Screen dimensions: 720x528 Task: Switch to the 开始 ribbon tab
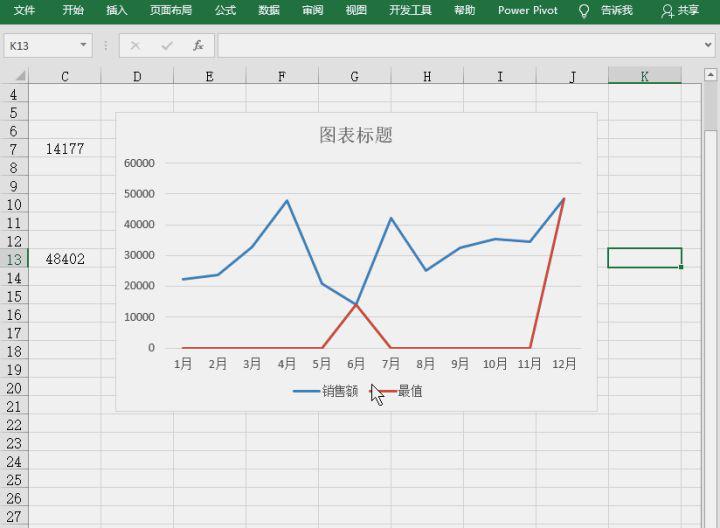(73, 10)
